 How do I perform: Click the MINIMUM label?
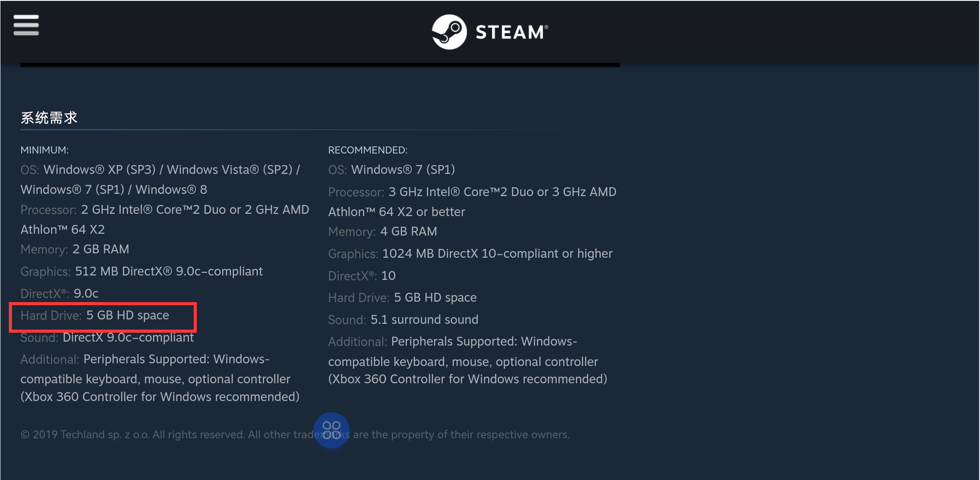[x=44, y=150]
